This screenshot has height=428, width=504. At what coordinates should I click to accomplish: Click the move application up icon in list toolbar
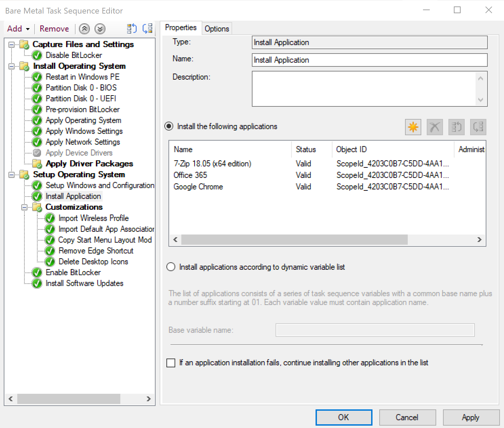(x=457, y=127)
